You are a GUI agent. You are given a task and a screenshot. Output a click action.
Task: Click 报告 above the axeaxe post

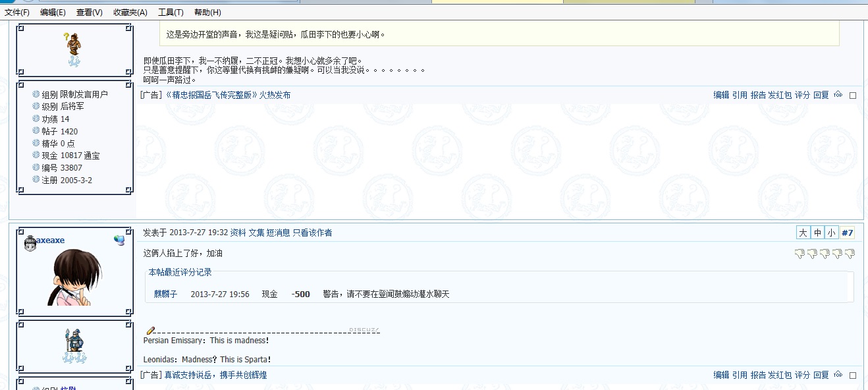pyautogui.click(x=758, y=95)
